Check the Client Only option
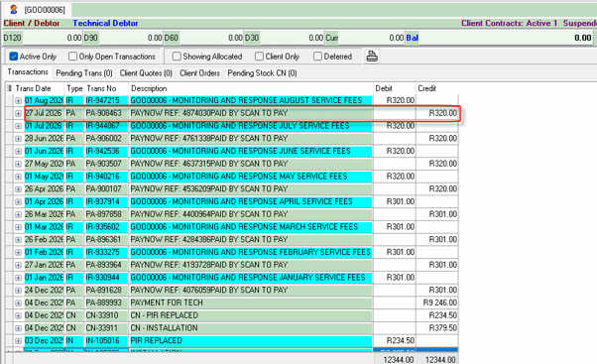 click(x=259, y=57)
